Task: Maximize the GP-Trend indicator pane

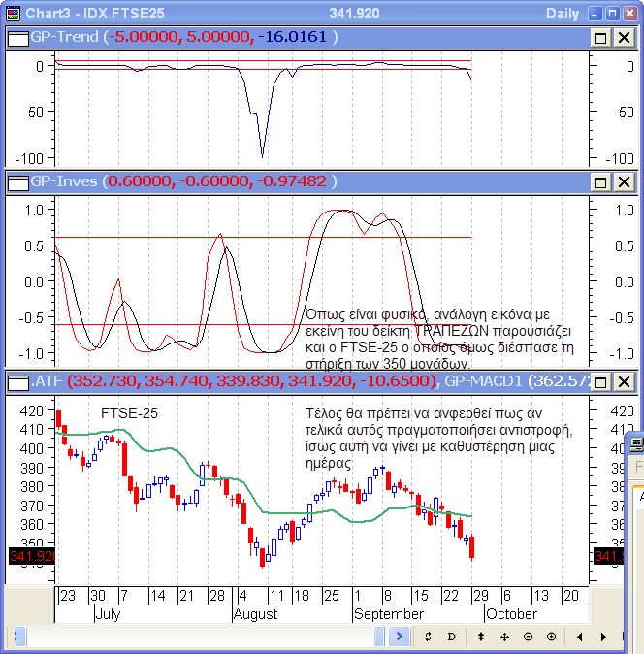Action: click(599, 37)
